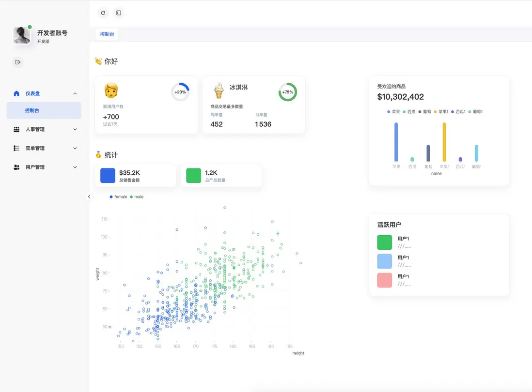Screen dimensions: 532x392
Task: Open the first 用户1 active user entry
Action: pyautogui.click(x=393, y=242)
